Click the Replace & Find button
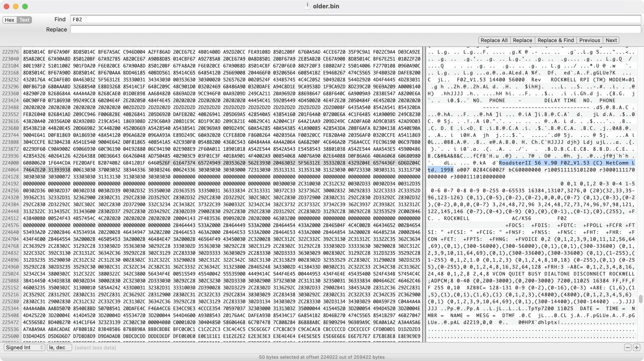 pos(555,40)
